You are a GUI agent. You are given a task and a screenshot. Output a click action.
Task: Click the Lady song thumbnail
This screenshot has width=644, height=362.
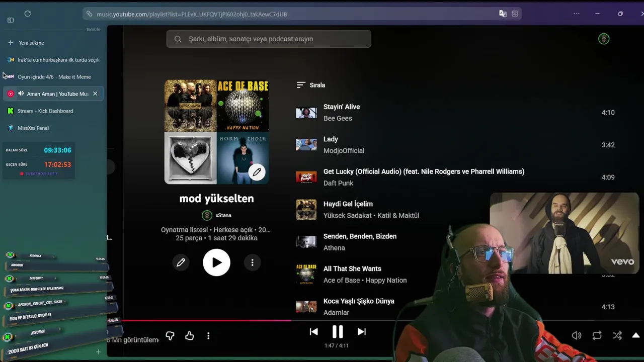(306, 145)
